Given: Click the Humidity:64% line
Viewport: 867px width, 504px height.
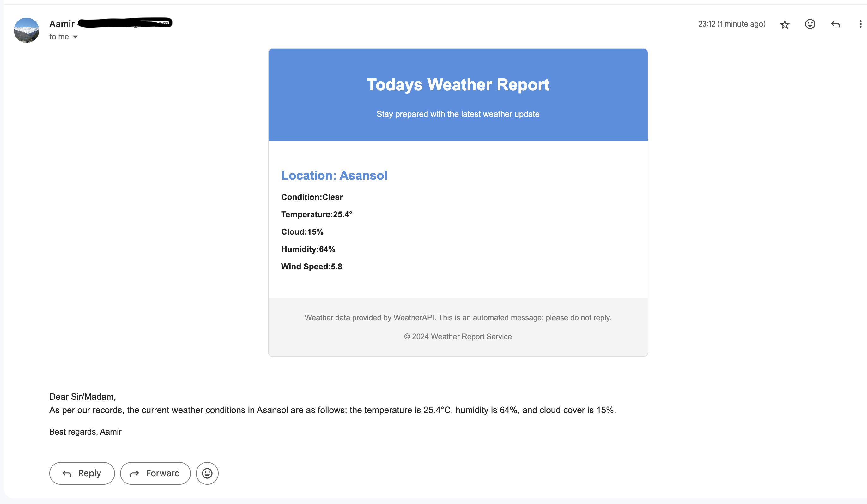Looking at the screenshot, I should [x=308, y=249].
